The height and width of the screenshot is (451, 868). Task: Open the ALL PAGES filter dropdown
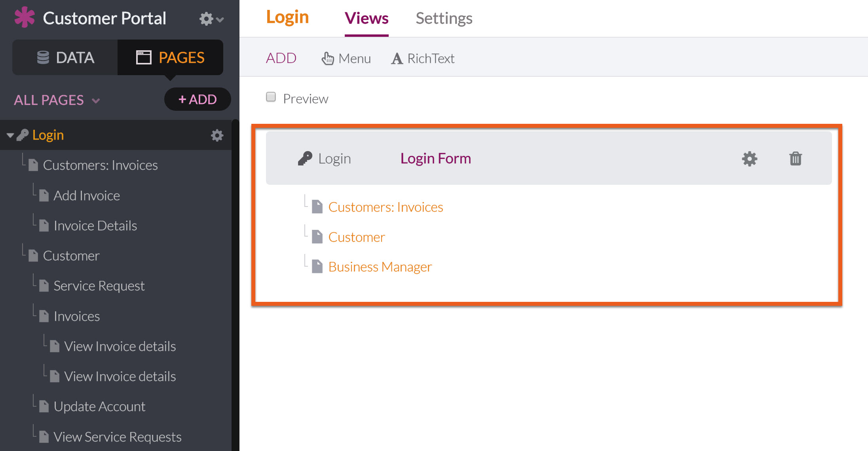57,100
